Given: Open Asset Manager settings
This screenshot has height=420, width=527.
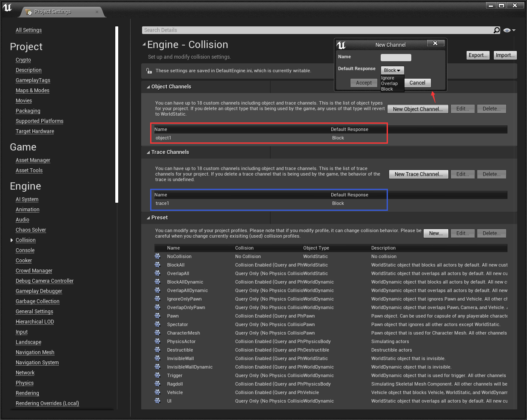Looking at the screenshot, I should [33, 160].
